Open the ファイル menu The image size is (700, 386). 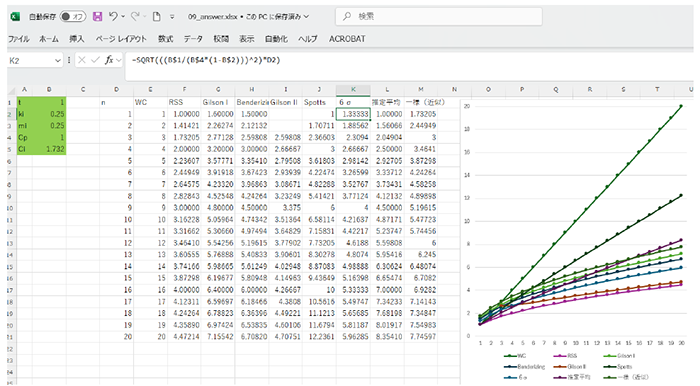point(18,39)
